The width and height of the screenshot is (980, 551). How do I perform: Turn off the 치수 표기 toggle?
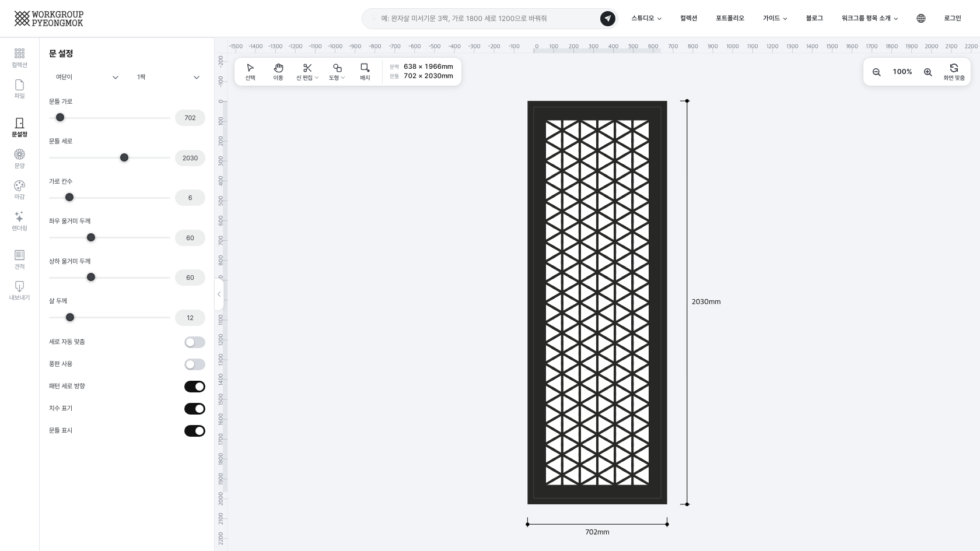[x=195, y=409]
